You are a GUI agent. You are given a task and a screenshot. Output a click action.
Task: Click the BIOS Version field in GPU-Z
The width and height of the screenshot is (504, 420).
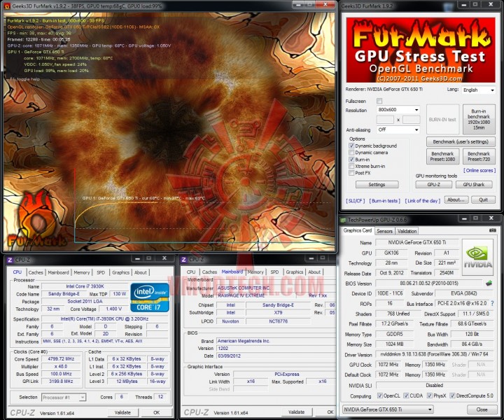pyautogui.click(x=429, y=283)
